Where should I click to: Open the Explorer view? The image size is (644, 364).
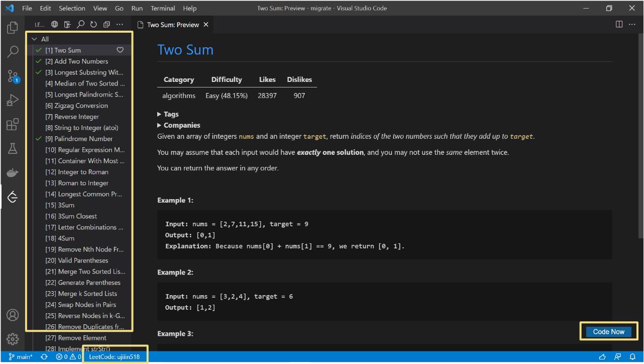click(x=13, y=28)
